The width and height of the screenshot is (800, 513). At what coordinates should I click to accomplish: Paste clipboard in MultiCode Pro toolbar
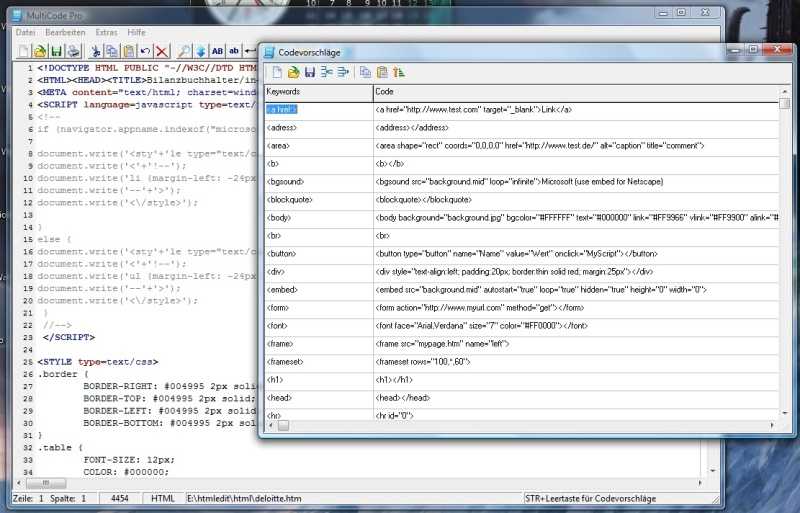click(x=129, y=51)
